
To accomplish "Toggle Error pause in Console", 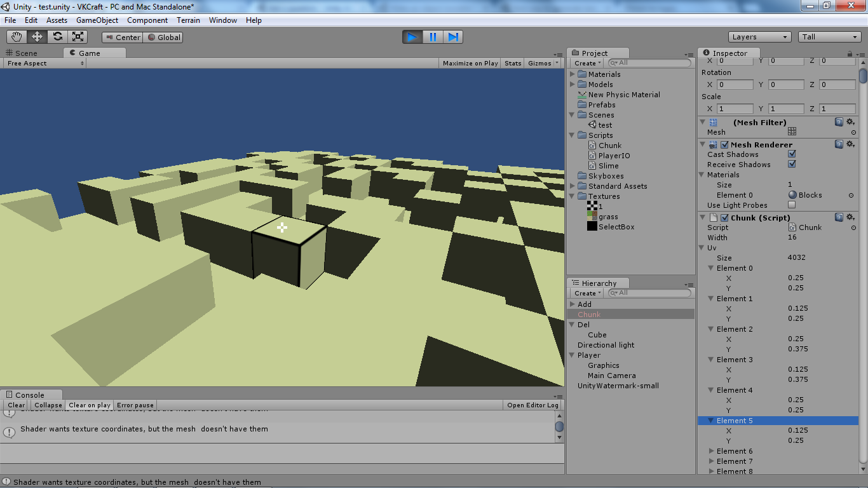I will click(x=135, y=405).
